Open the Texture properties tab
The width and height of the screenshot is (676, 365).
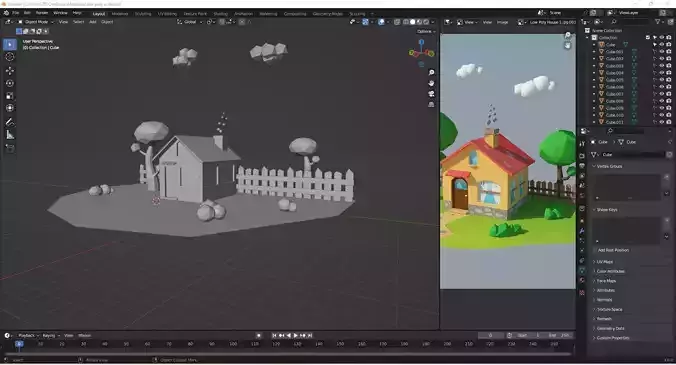(582, 293)
